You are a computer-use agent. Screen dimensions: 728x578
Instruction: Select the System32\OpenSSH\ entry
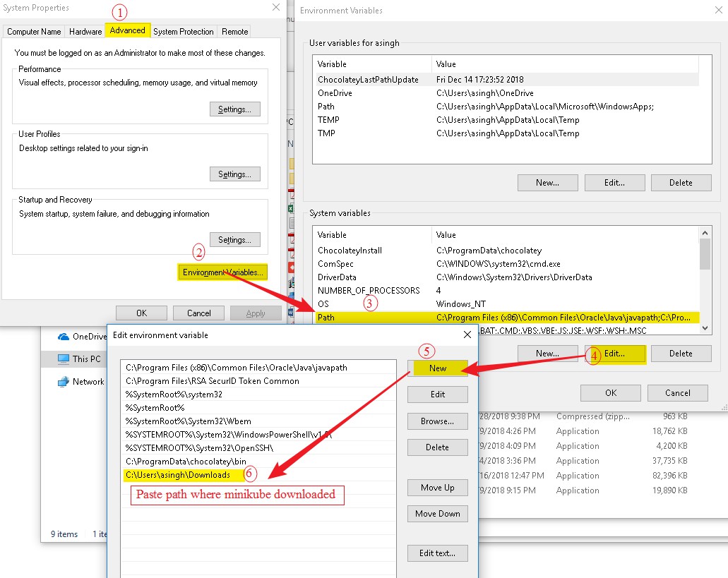[258, 448]
